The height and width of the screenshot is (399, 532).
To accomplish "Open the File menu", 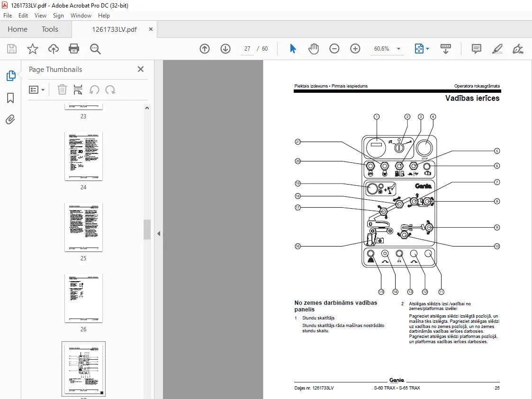I will click(x=8, y=16).
